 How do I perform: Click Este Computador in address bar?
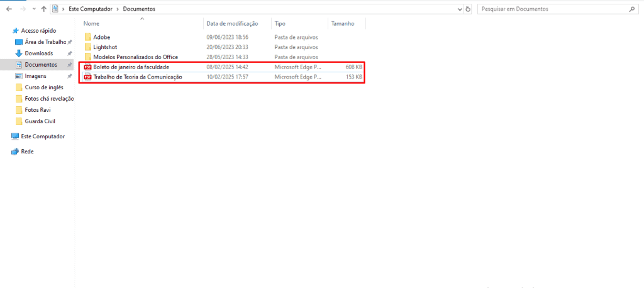[x=89, y=9]
